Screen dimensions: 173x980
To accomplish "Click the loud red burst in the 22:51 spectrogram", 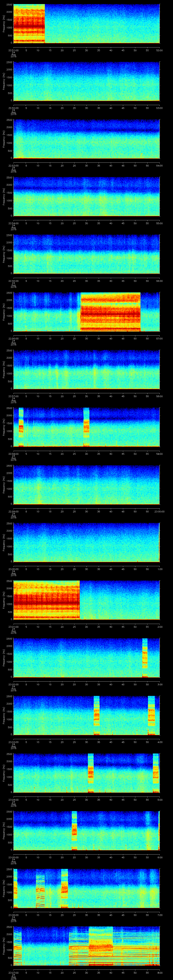I will (29, 24).
